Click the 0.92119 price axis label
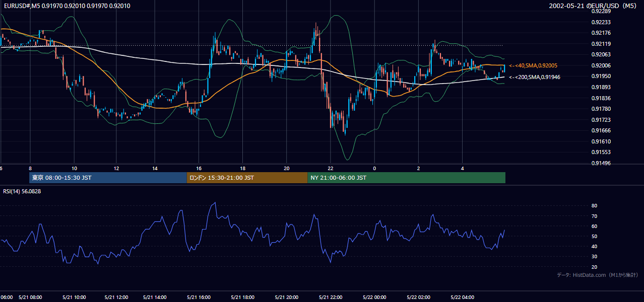Image resolution: width=644 pixels, height=302 pixels. tap(601, 44)
